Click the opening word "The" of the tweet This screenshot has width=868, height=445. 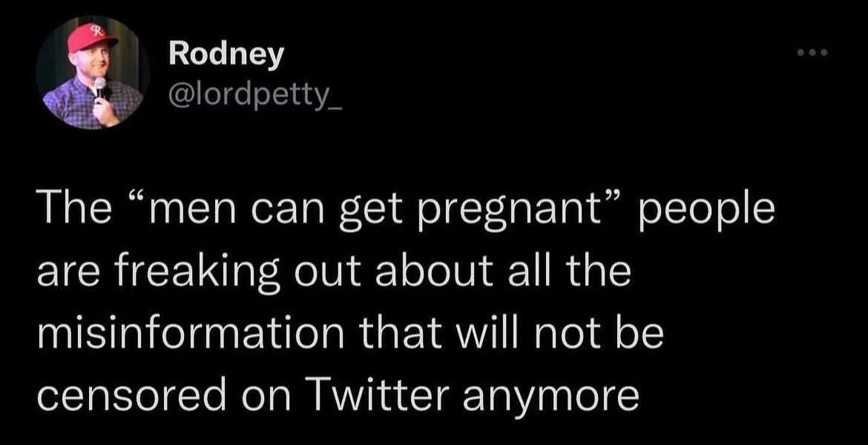pyautogui.click(x=73, y=211)
